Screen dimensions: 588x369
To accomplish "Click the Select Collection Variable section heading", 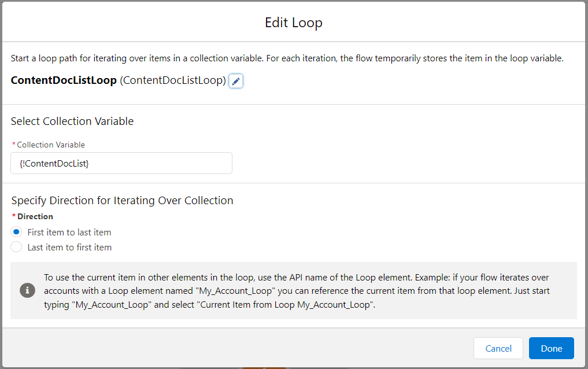I will click(72, 121).
